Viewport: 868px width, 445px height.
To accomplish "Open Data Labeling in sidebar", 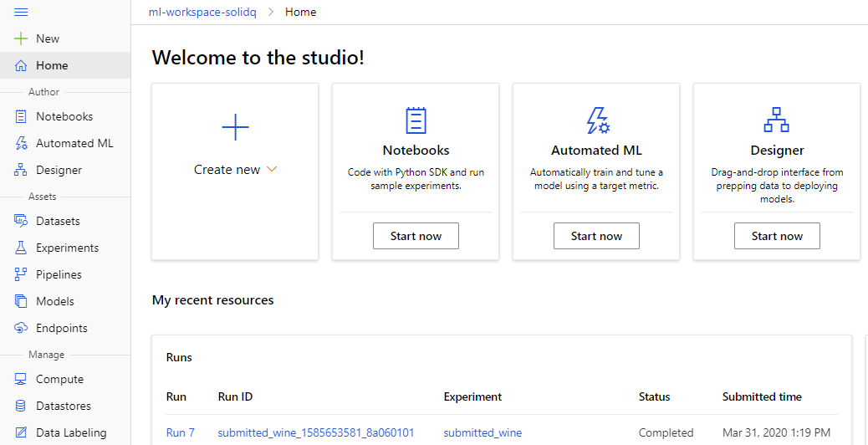I will (x=71, y=432).
